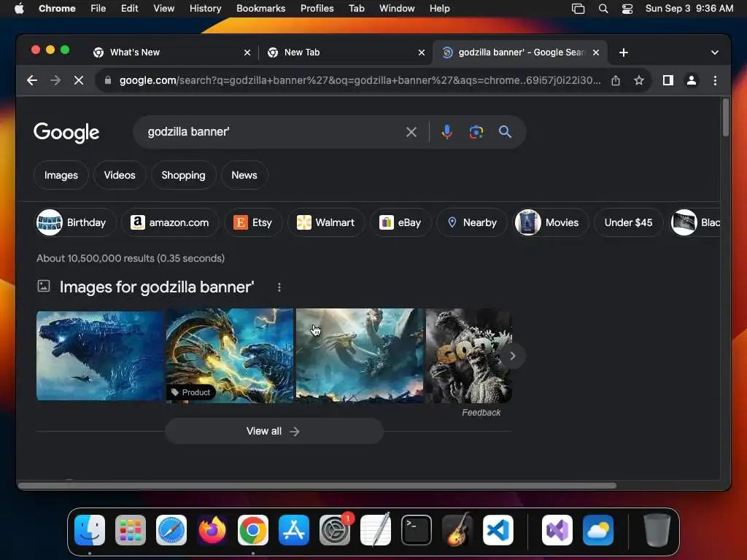Close the New Tab tab

422,52
